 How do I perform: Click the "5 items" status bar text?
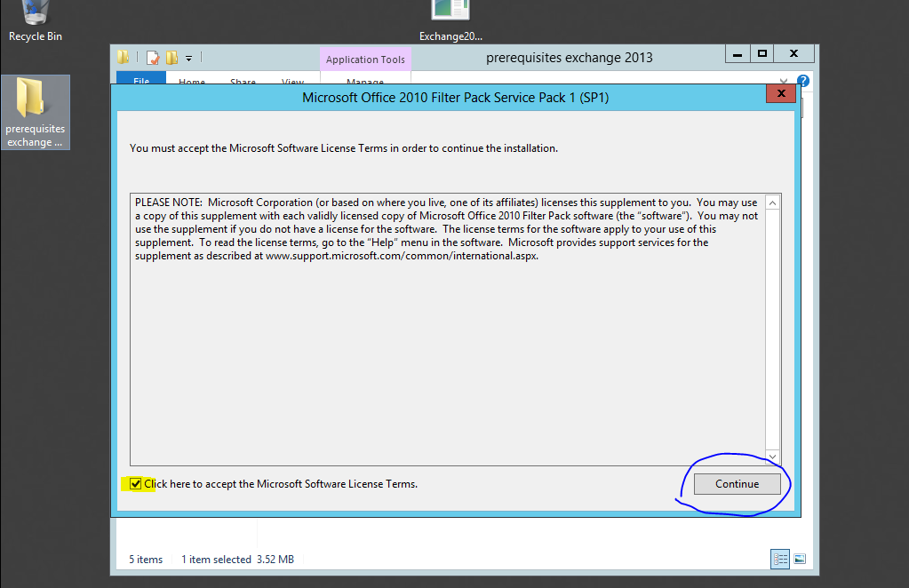click(x=146, y=559)
